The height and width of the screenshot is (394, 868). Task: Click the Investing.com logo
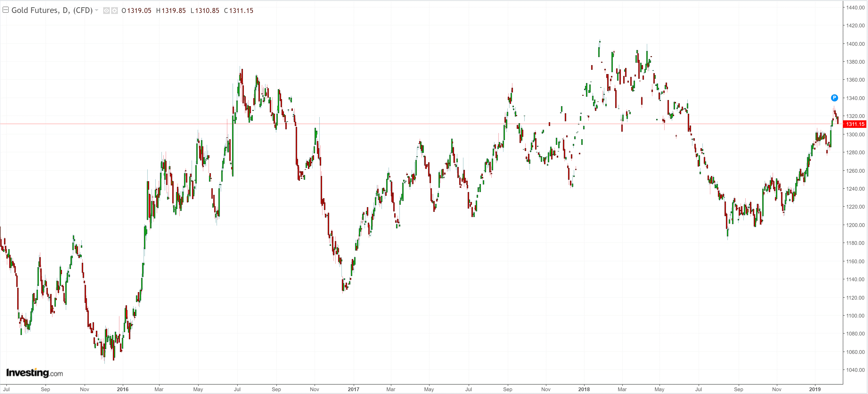[34, 373]
